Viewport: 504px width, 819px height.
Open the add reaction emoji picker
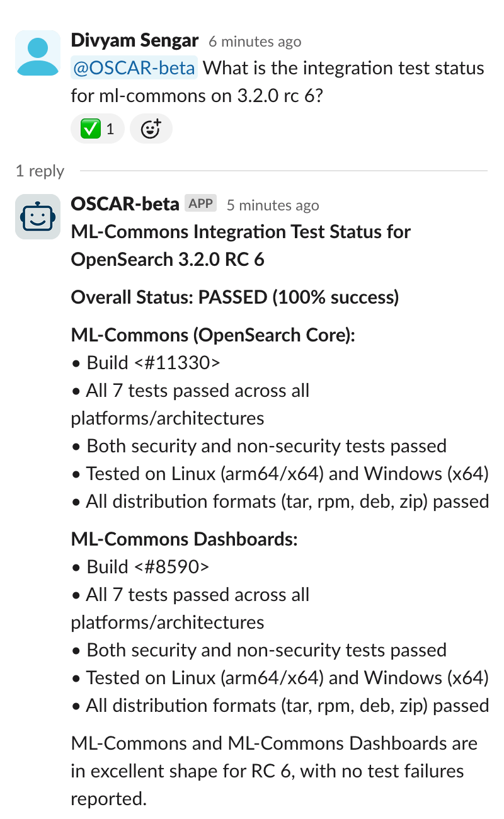[151, 129]
